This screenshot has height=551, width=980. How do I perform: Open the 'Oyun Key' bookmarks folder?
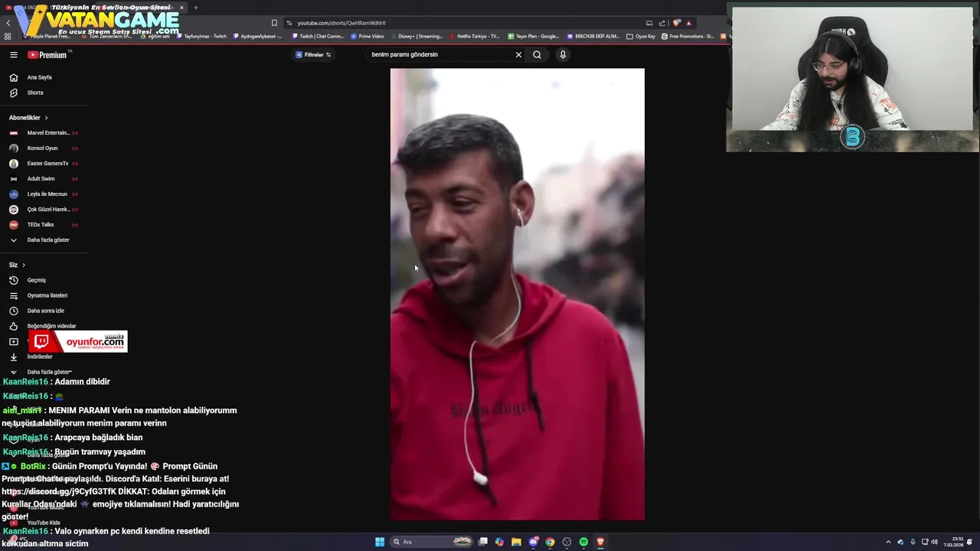coord(641,36)
